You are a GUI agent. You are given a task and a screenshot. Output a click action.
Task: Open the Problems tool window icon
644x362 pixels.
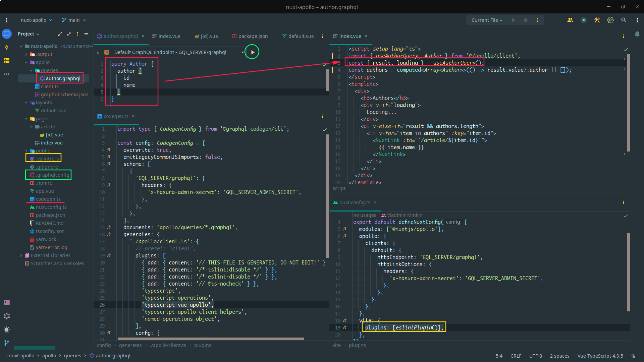coord(7,329)
